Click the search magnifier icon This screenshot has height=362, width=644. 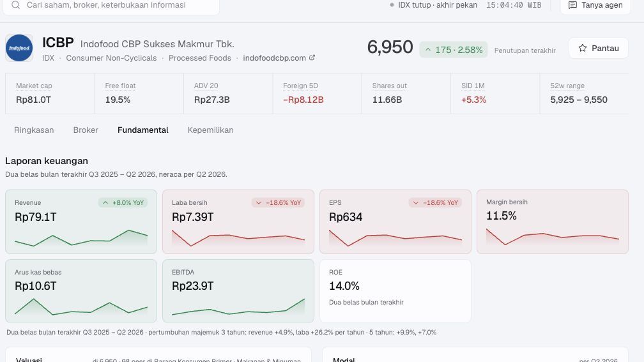[x=15, y=5]
